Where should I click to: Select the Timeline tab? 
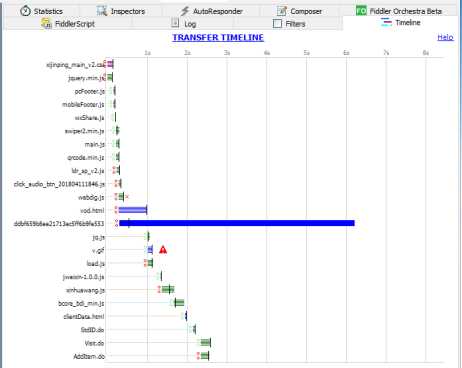coord(400,23)
